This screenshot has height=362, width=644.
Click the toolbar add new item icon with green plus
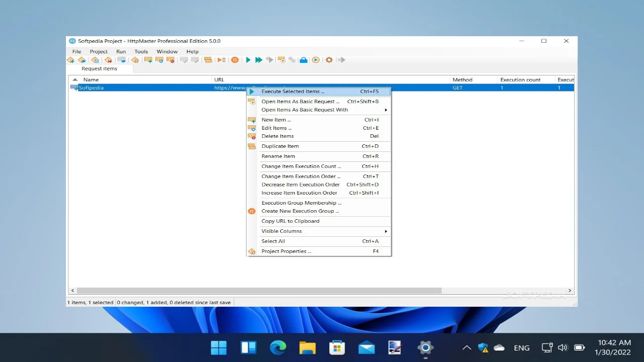(148, 60)
